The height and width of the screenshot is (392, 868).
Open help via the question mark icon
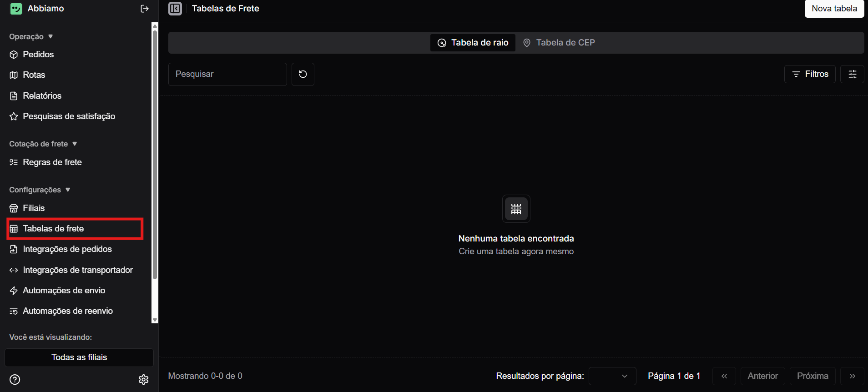[15, 379]
